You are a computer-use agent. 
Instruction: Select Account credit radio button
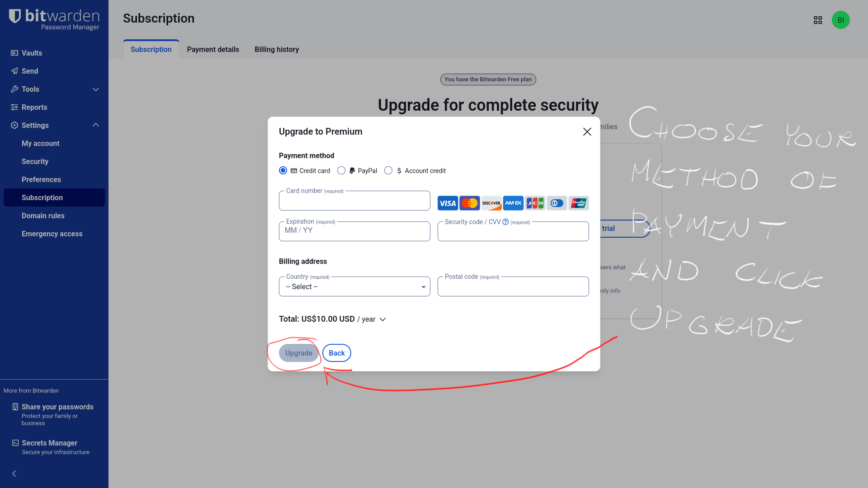(388, 170)
